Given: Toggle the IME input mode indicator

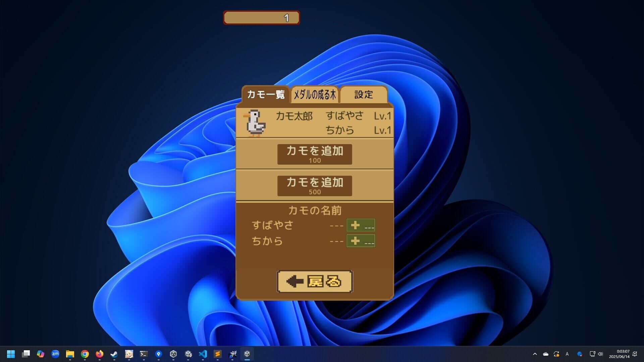Looking at the screenshot, I should pyautogui.click(x=567, y=354).
